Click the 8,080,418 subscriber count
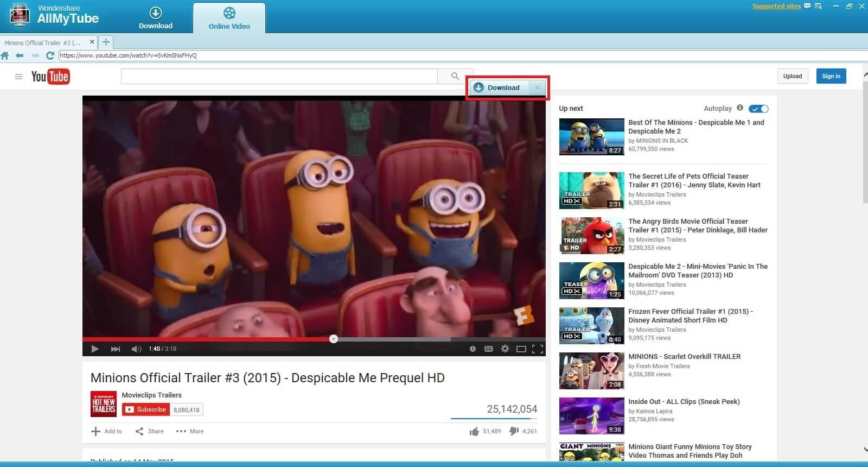The image size is (868, 467). pos(187,410)
